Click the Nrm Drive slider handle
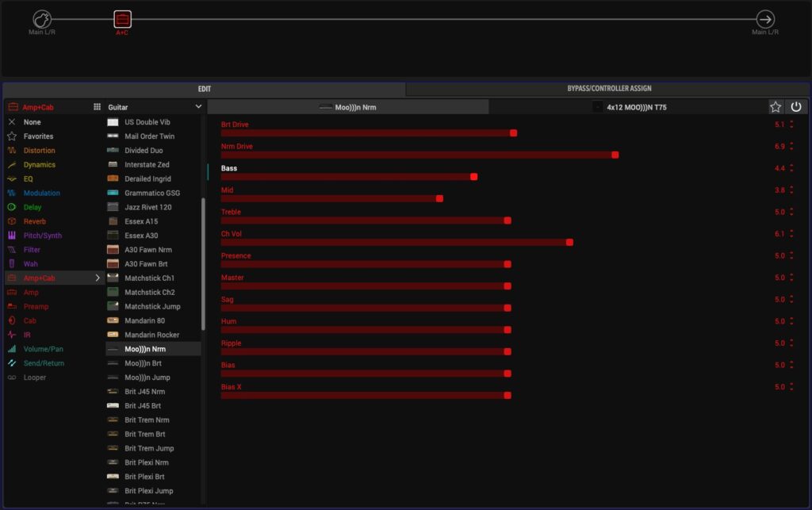This screenshot has width=812, height=510. click(x=615, y=155)
